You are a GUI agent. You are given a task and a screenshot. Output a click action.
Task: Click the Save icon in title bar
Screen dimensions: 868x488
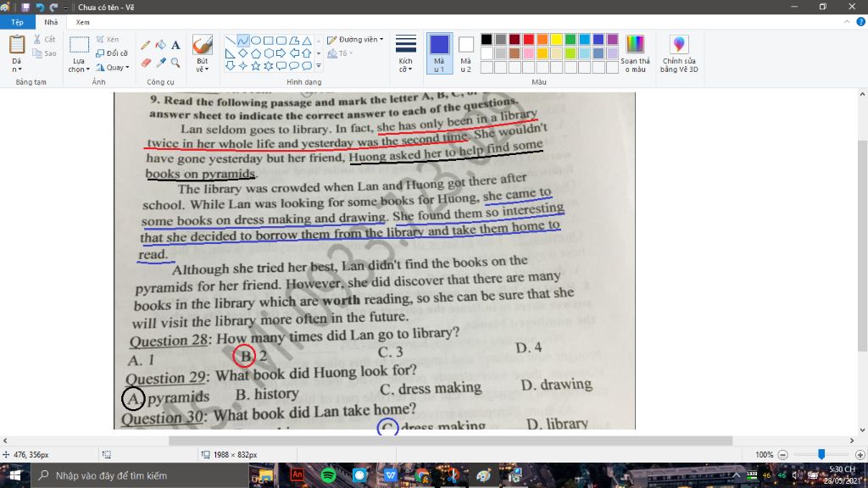point(25,7)
